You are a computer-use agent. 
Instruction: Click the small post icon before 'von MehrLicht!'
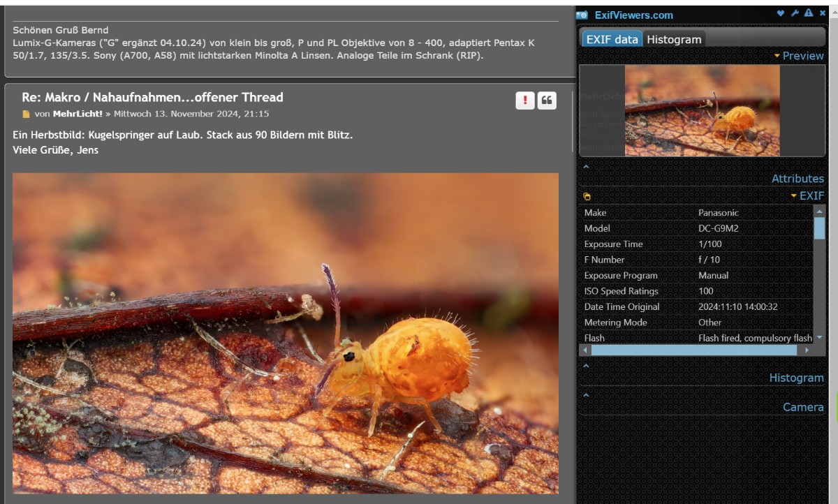(26, 114)
